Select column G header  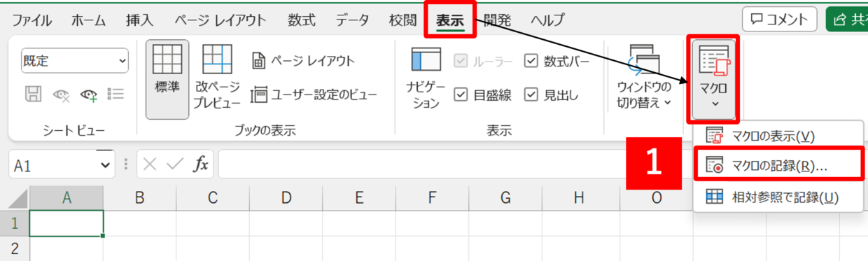[505, 198]
